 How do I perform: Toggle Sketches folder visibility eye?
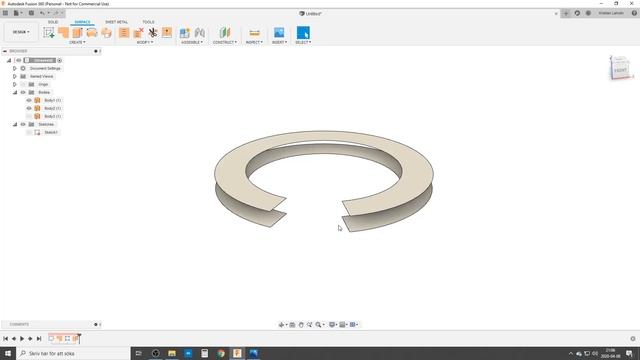point(23,124)
